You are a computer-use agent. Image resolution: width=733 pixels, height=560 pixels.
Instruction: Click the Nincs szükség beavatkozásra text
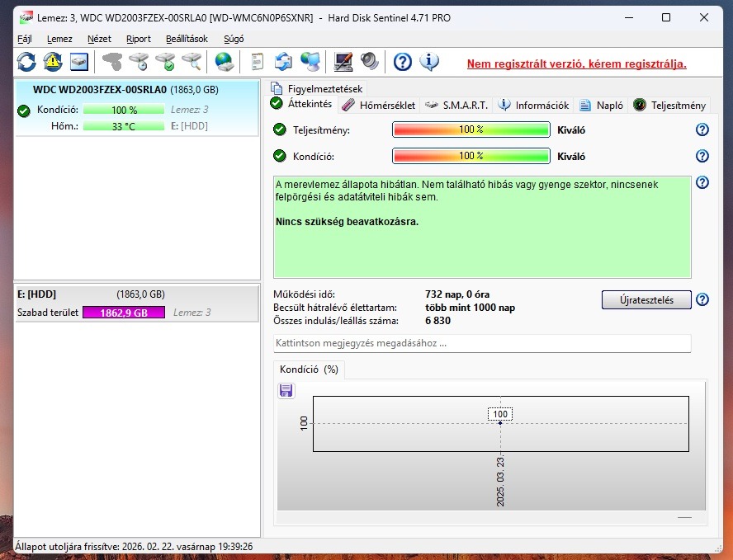click(x=347, y=221)
